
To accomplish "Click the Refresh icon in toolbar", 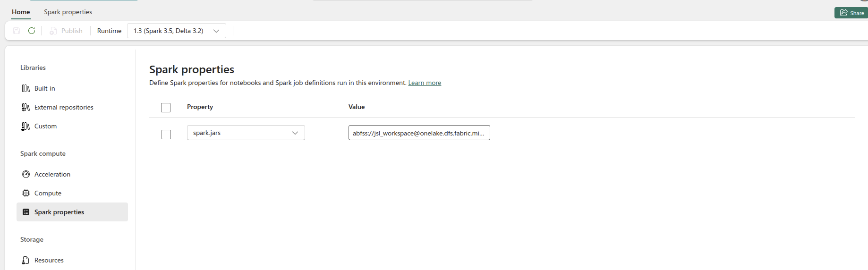I will click(x=32, y=31).
